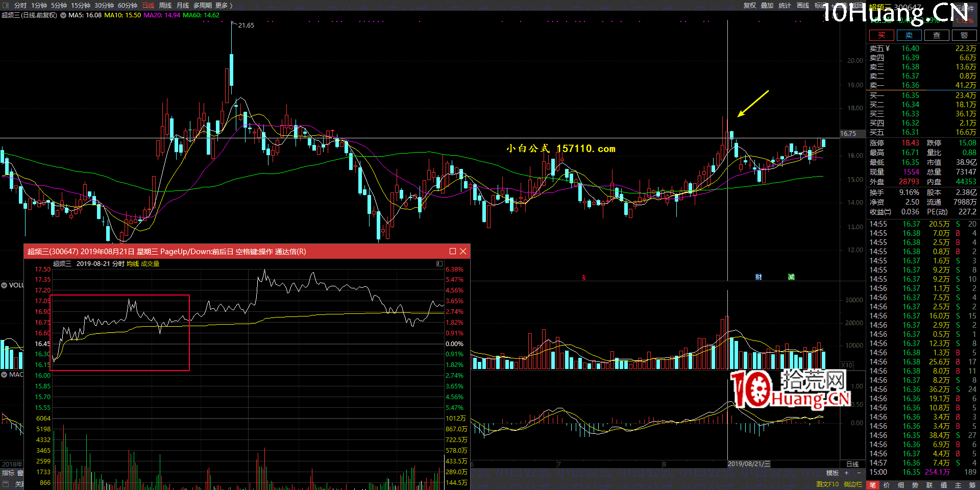Image resolution: width=980 pixels, height=490 pixels.
Task: Click the 2019/08/21 date marker on timeline
Action: [x=749, y=464]
